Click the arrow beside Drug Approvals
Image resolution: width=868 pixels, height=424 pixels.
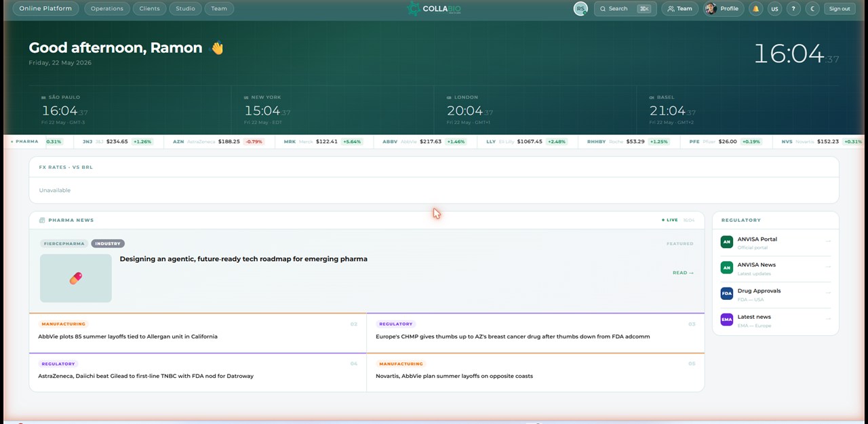(828, 293)
